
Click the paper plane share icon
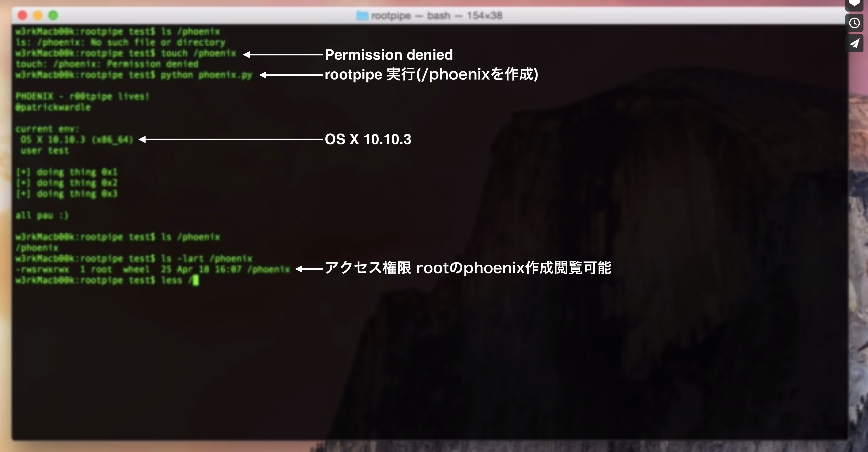click(854, 43)
